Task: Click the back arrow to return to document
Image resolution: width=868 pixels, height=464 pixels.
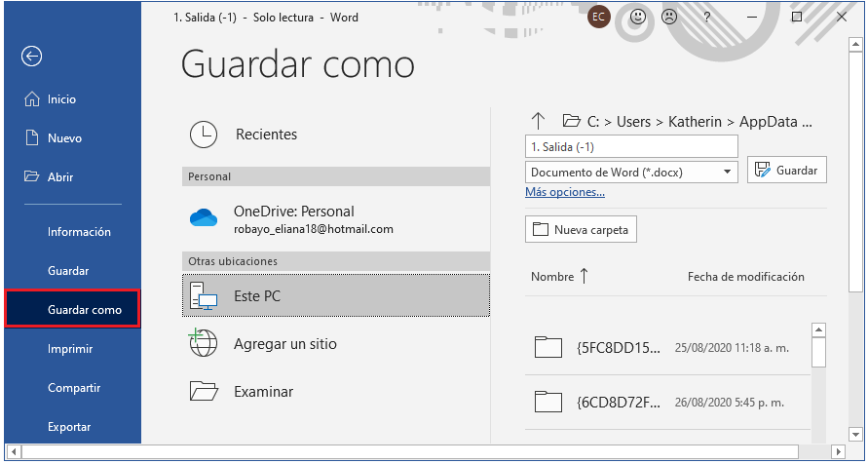Action: [x=31, y=56]
